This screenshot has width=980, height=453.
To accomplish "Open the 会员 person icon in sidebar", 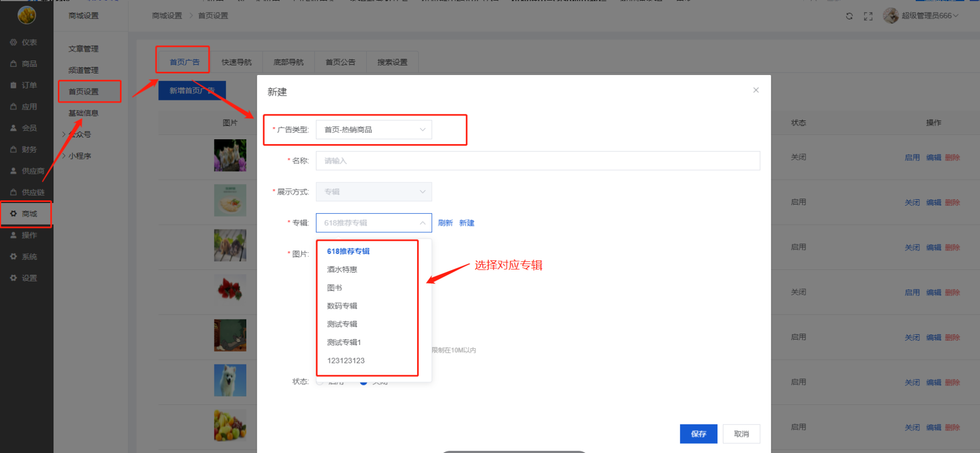I will [x=14, y=128].
